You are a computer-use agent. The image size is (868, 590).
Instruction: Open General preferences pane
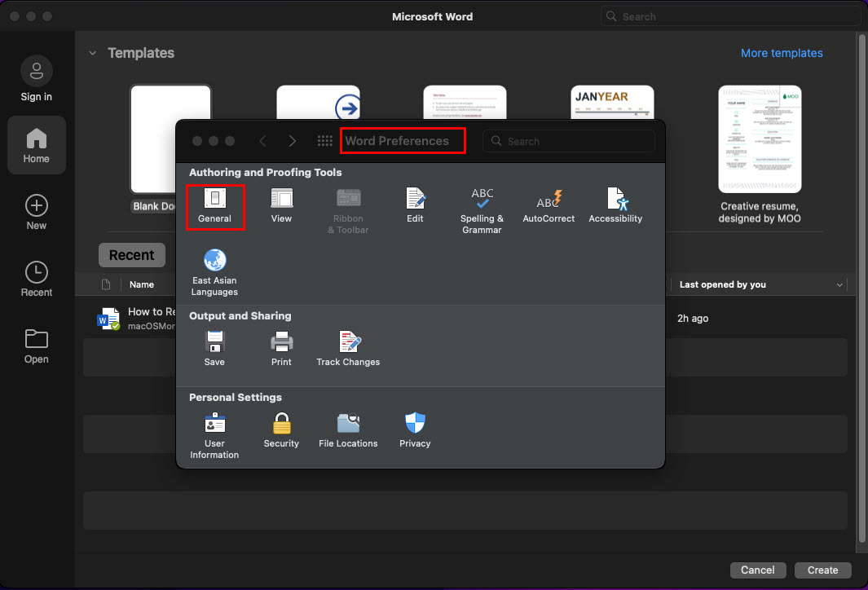click(214, 205)
